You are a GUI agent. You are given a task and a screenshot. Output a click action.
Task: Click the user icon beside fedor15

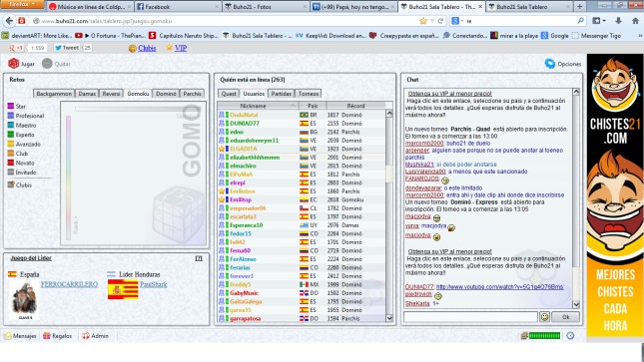click(x=222, y=233)
